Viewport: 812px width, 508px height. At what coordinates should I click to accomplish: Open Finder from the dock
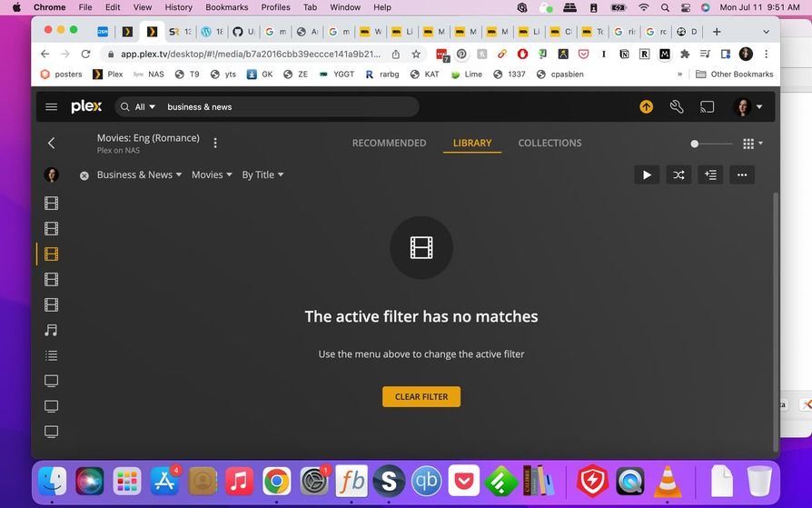[53, 482]
